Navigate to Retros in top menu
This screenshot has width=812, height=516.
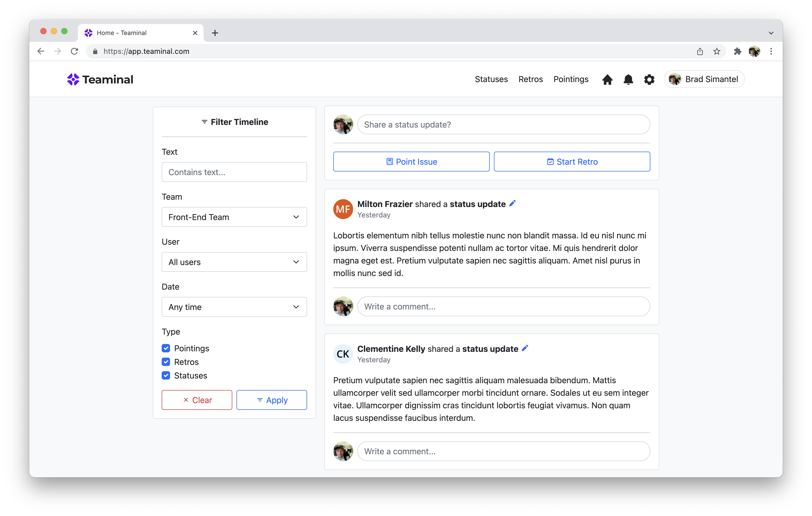tap(531, 79)
